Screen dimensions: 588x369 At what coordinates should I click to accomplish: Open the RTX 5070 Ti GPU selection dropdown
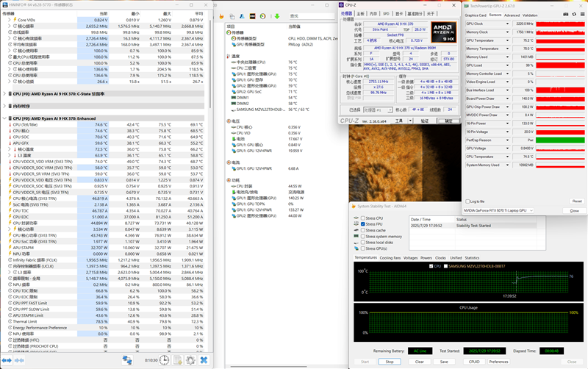(498, 211)
